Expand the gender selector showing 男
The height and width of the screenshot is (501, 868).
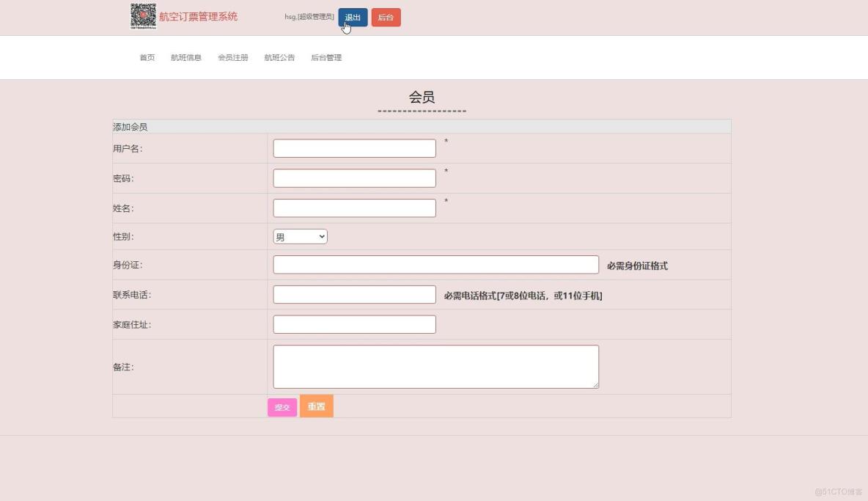pos(300,236)
